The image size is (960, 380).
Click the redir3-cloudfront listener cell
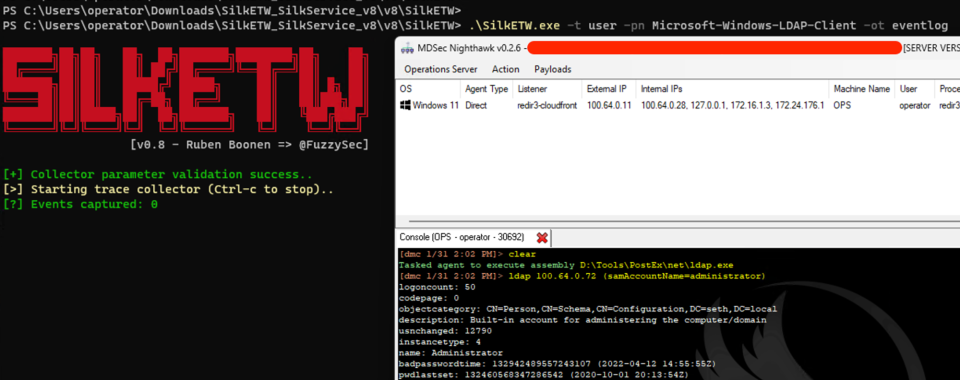click(547, 105)
